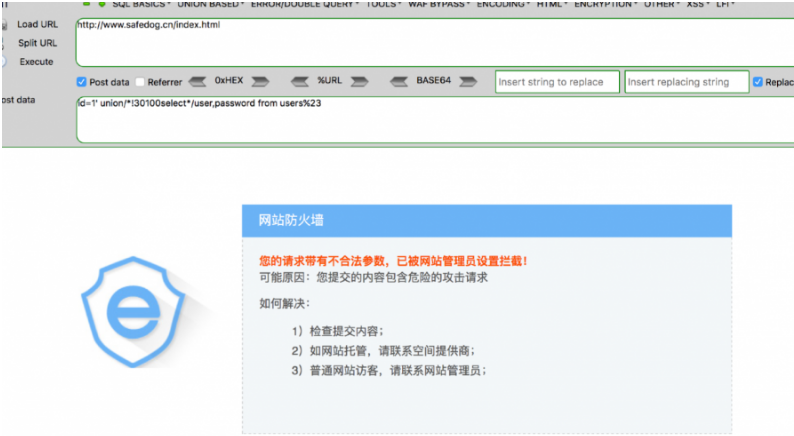Open the HTML dropdown menu

click(552, 4)
